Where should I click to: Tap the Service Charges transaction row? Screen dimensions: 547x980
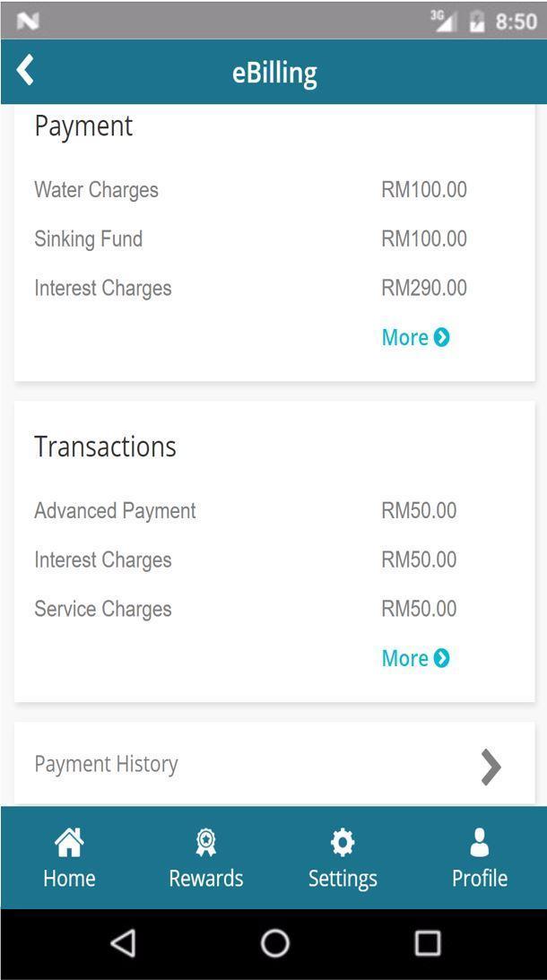(x=103, y=610)
